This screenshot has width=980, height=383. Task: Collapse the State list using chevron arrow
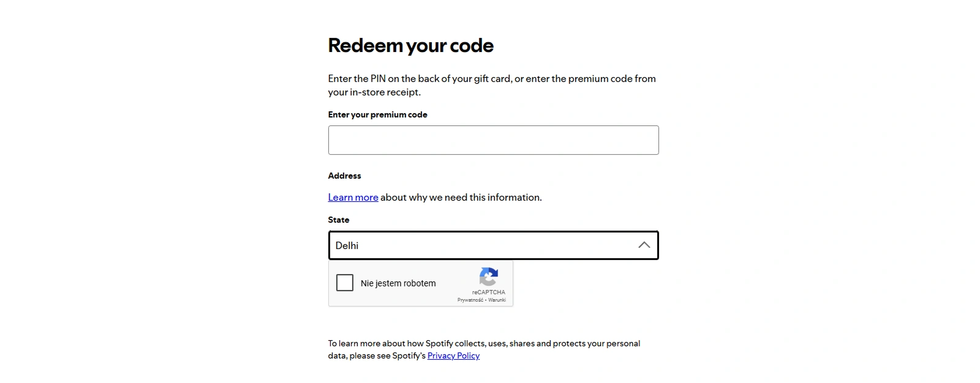point(644,245)
